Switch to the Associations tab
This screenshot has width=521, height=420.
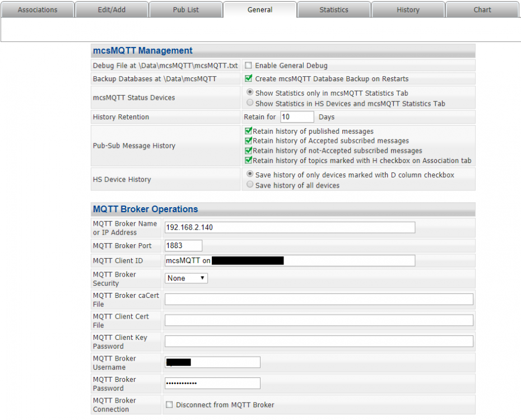[38, 10]
